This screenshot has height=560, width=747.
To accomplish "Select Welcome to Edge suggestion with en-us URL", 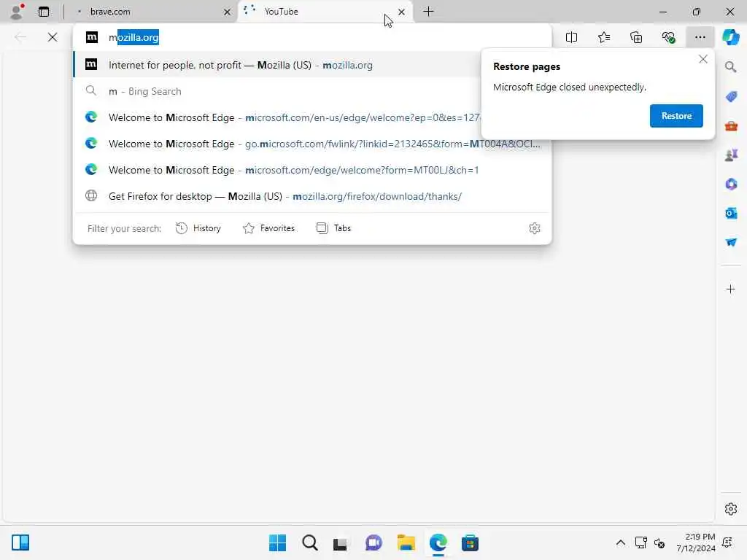I will [277, 117].
